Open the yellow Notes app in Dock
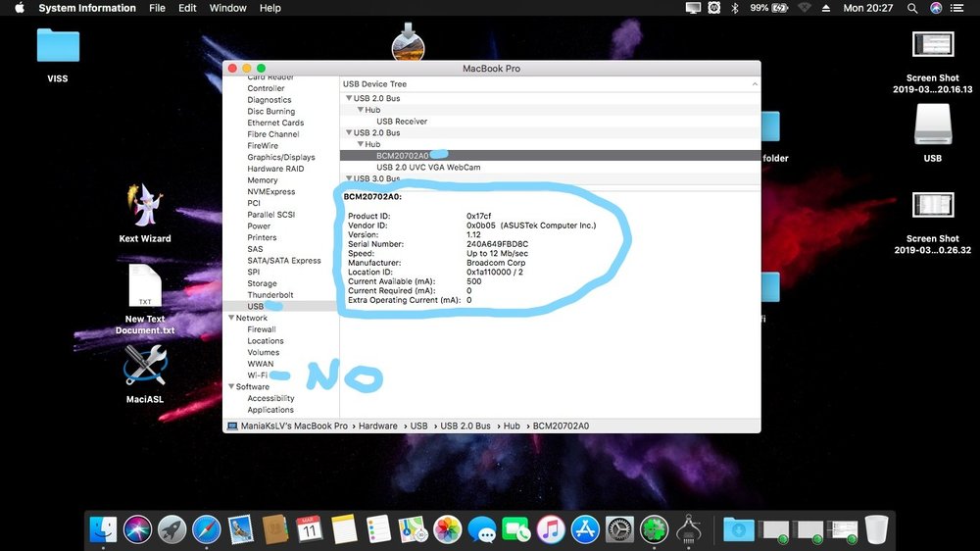The width and height of the screenshot is (980, 551). pos(344,529)
